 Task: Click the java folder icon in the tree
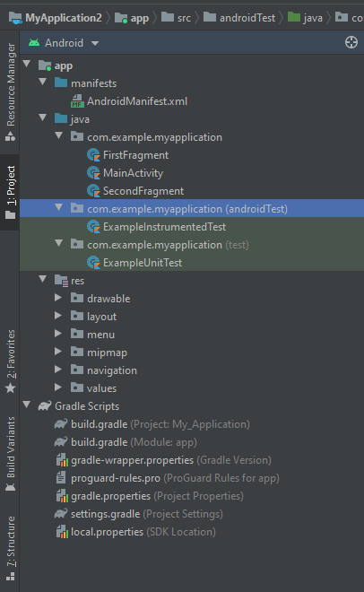[61, 118]
